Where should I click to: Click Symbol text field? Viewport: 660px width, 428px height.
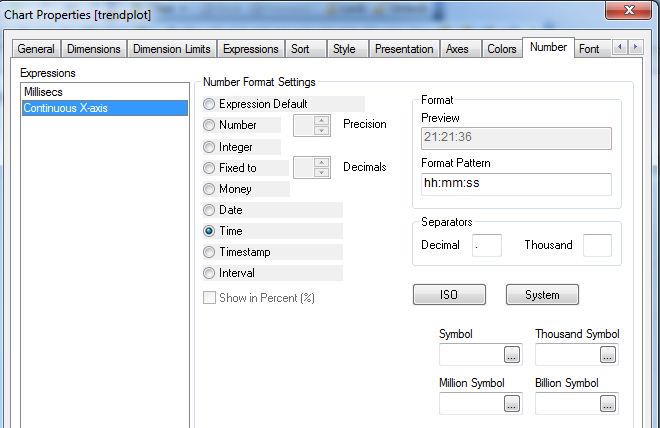471,355
